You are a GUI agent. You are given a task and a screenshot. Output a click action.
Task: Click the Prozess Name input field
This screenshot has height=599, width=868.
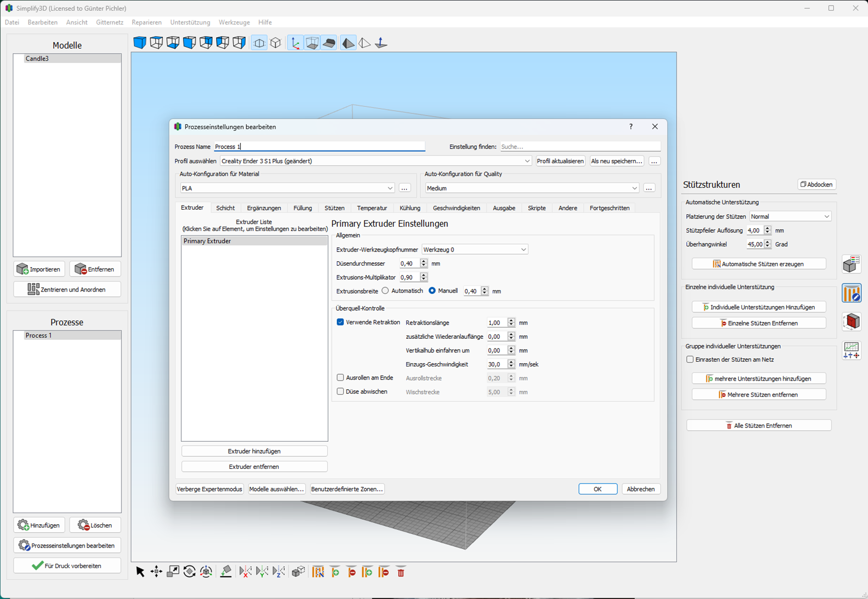320,146
